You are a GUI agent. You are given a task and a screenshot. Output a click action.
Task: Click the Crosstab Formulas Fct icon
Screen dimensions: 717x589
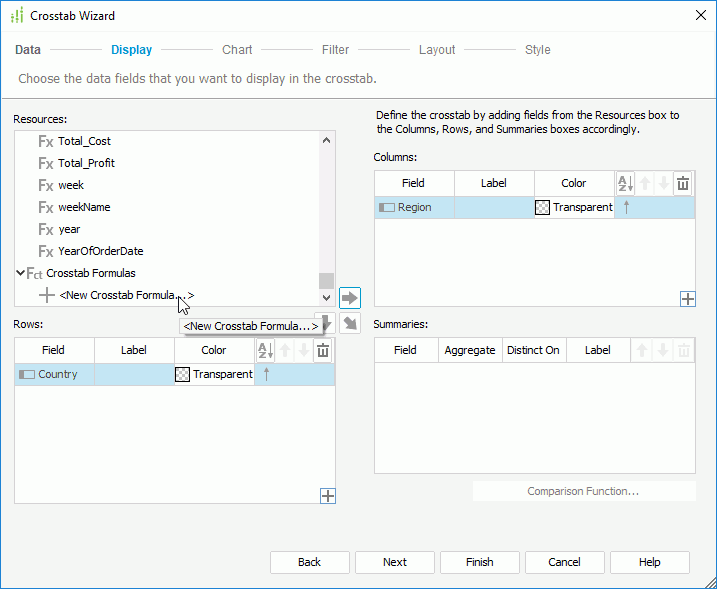tap(35, 273)
